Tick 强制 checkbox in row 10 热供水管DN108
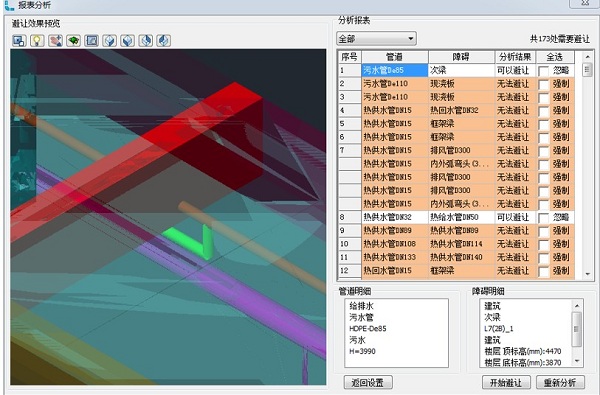 543,245
